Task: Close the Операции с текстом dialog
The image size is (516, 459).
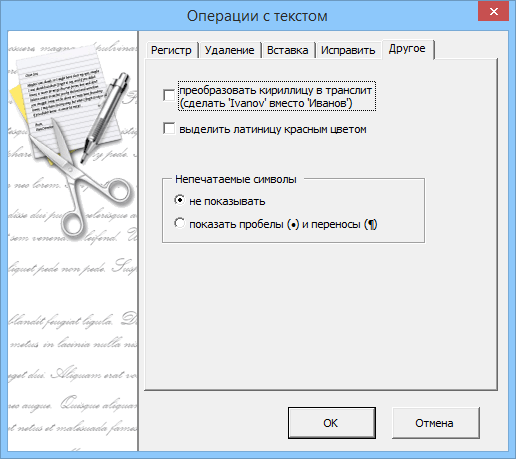Action: coord(493,12)
